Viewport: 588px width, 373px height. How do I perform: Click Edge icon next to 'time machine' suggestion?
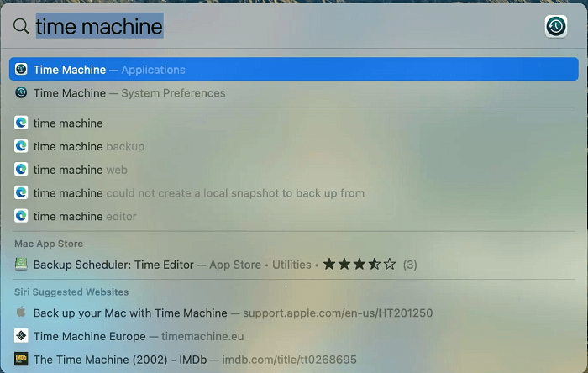pos(21,123)
